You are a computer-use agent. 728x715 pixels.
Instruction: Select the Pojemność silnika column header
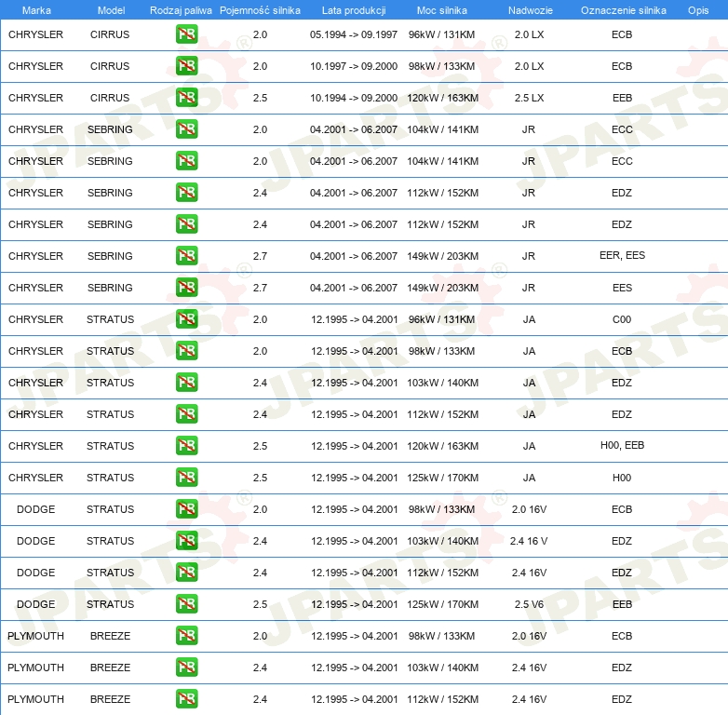coord(260,10)
